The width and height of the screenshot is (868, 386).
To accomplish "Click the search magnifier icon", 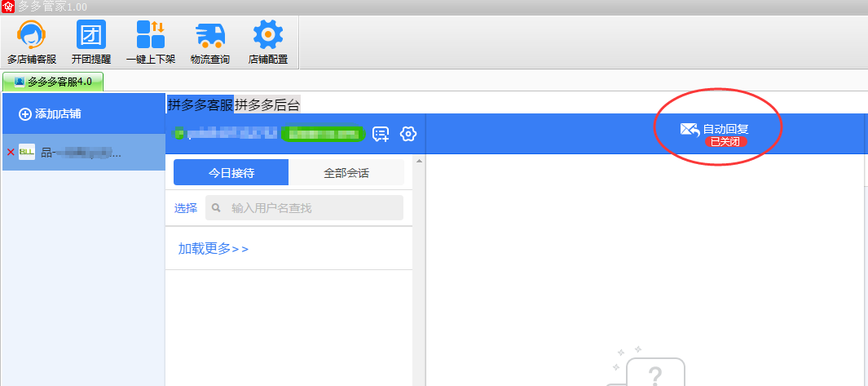I will click(x=217, y=208).
